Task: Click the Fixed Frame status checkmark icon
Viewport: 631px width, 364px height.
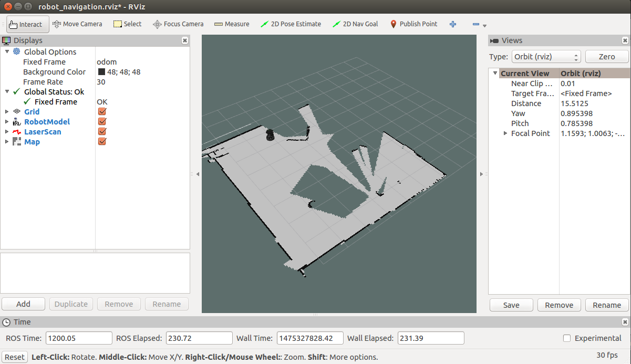Action: (27, 101)
